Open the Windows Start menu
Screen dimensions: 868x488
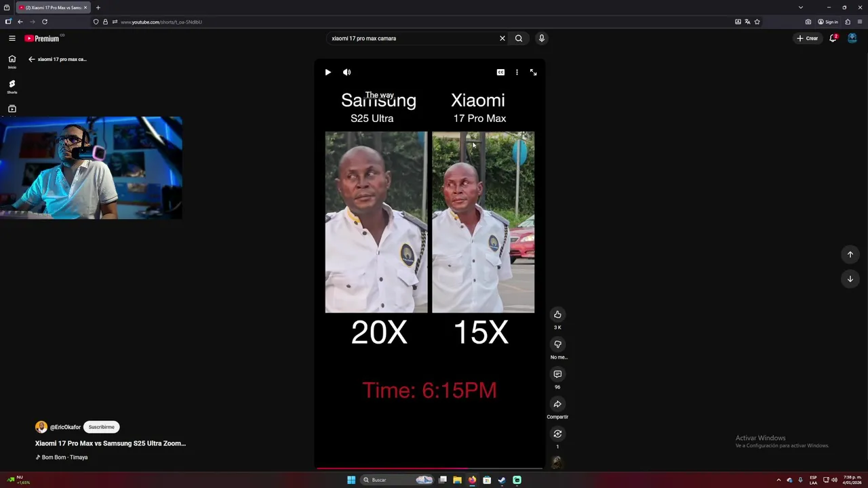(351, 480)
